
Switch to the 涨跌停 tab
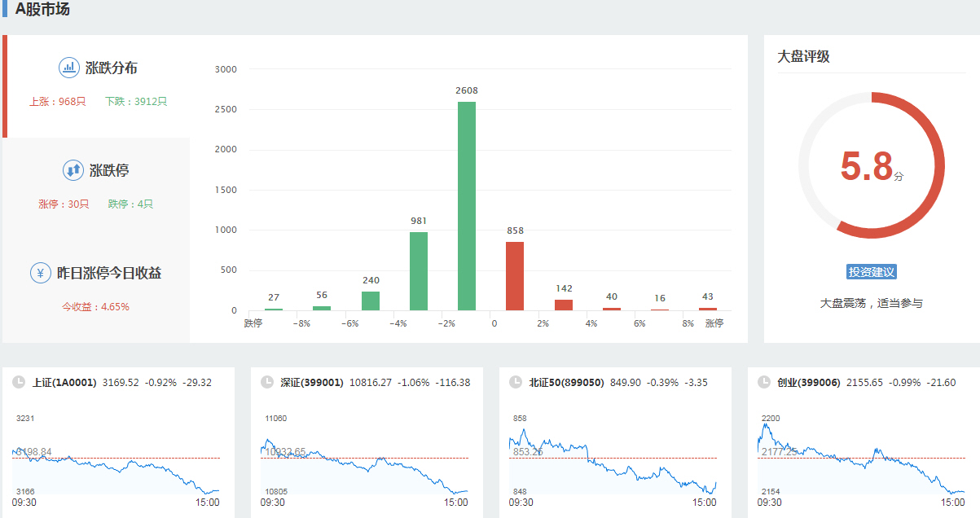[109, 171]
